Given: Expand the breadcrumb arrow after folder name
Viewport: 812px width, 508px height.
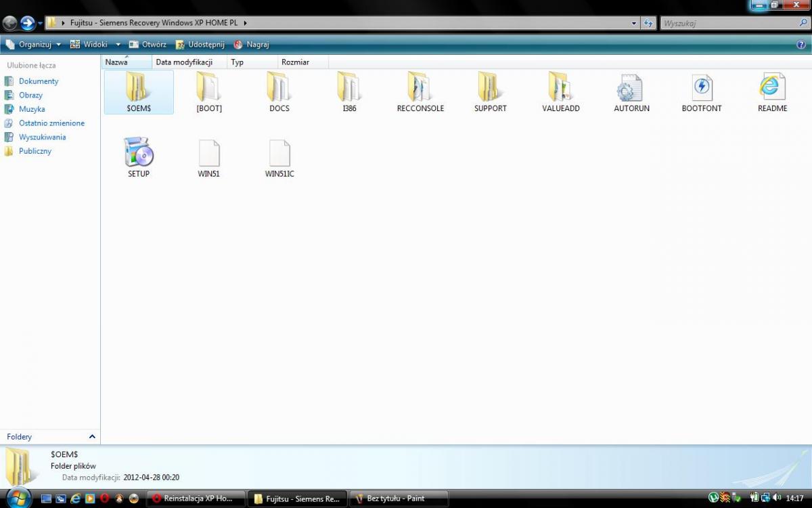Looking at the screenshot, I should pos(245,23).
